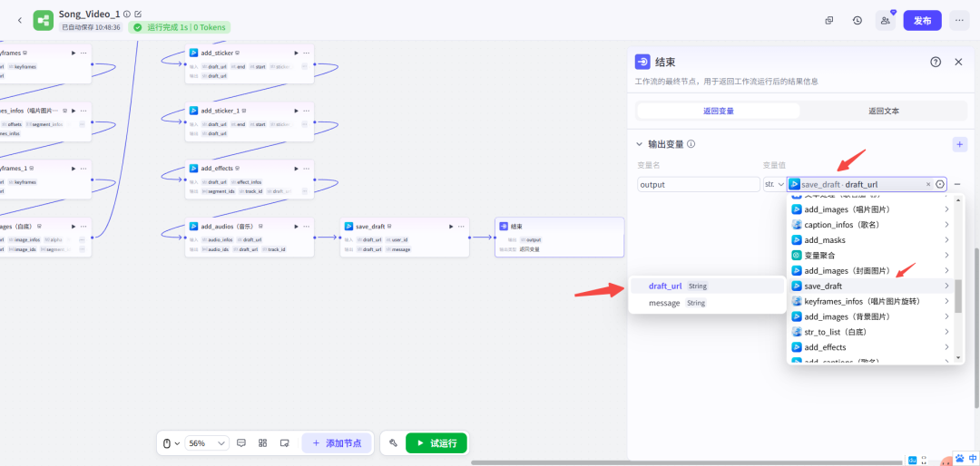Open help icon in 结束 panel
Image resolution: width=980 pixels, height=466 pixels.
coord(936,62)
